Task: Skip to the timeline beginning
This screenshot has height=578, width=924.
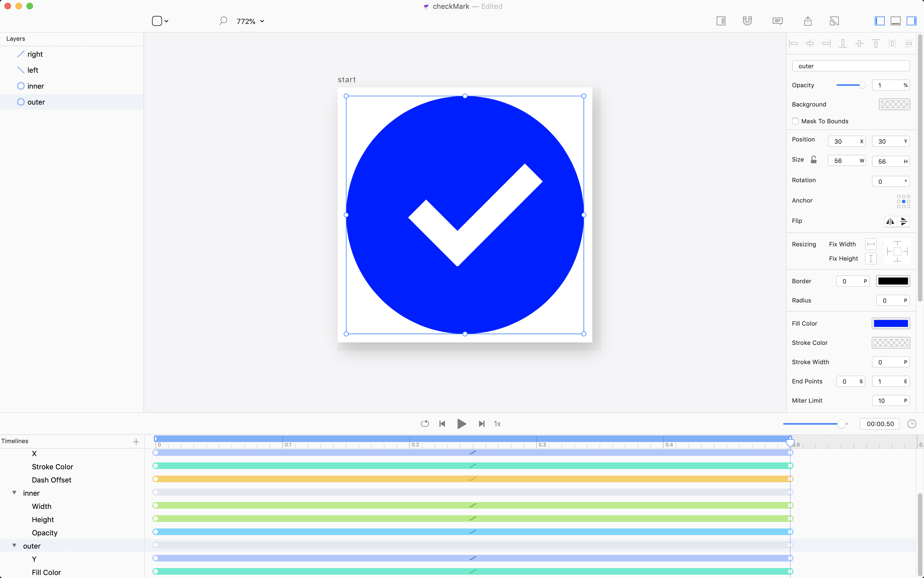Action: (442, 424)
